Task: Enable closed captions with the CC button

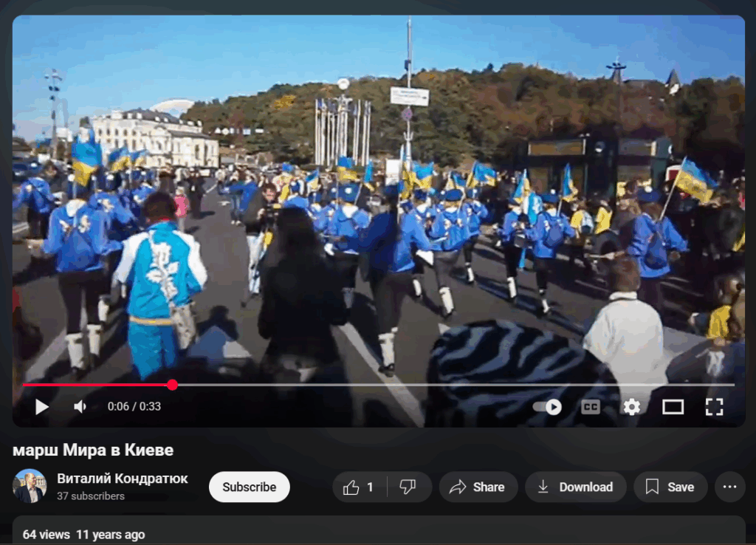Action: coord(591,407)
